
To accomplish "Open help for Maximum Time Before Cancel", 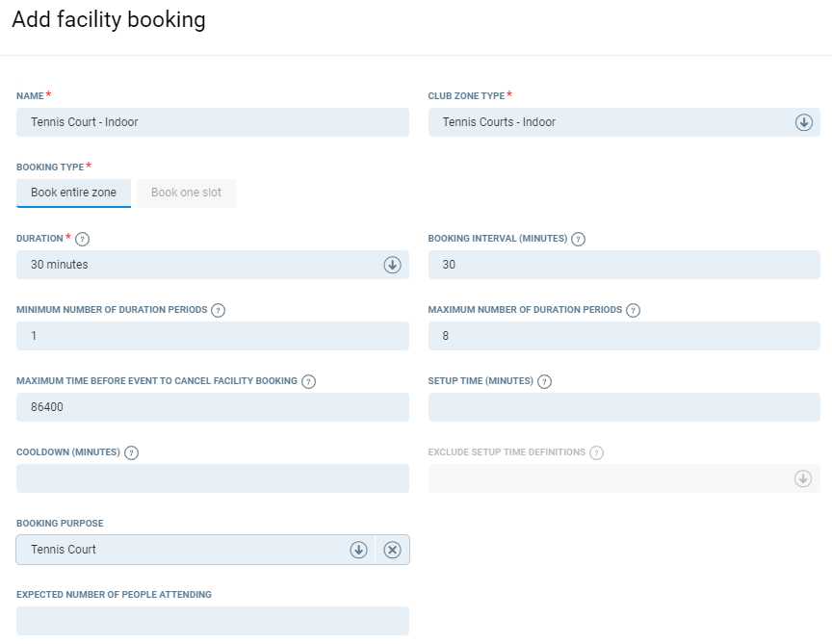I will point(308,381).
